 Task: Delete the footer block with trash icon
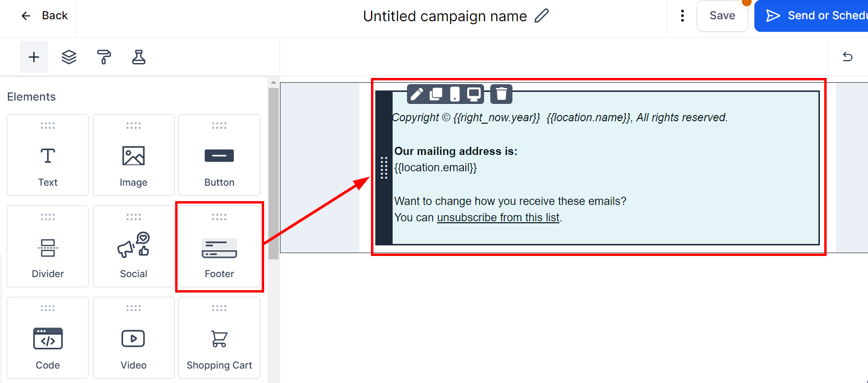pos(501,94)
